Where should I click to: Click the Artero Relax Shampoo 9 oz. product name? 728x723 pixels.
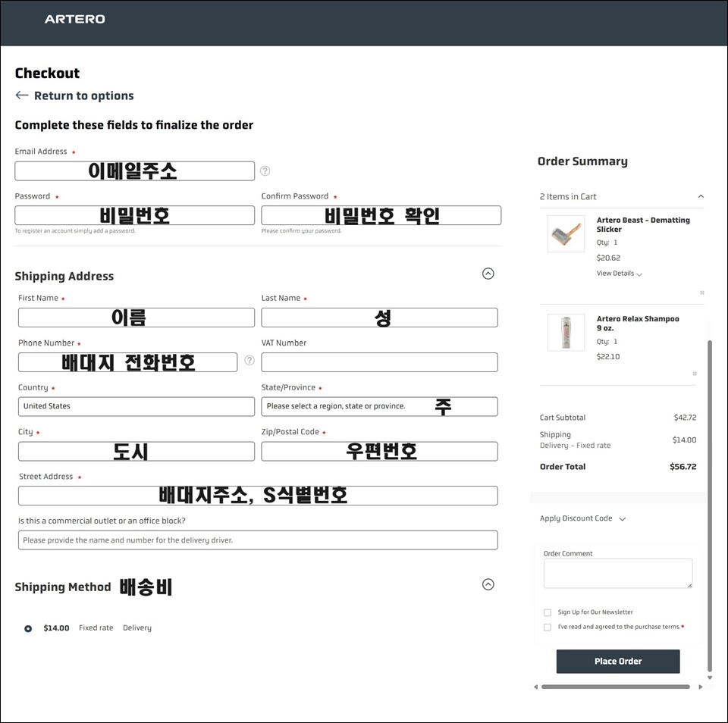638,323
